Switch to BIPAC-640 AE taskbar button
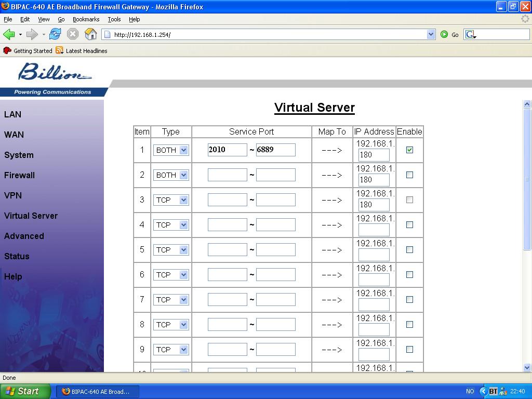Screen dimensions: 532x399 coord(97,392)
